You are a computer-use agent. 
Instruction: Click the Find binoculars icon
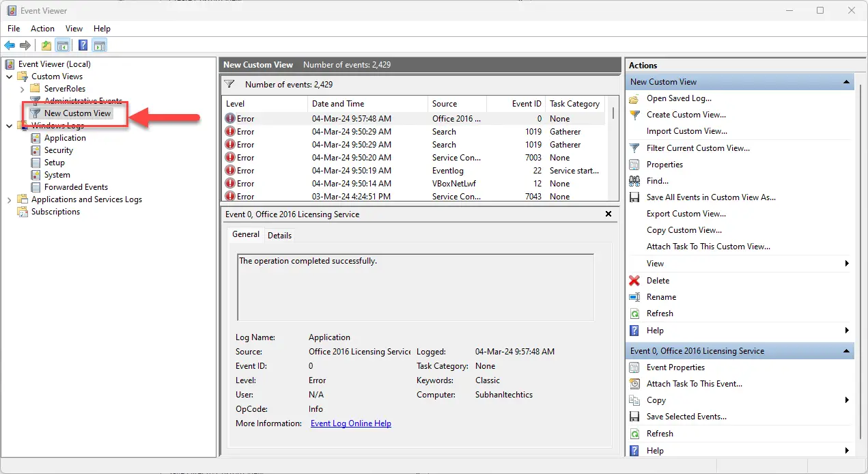[x=634, y=181]
